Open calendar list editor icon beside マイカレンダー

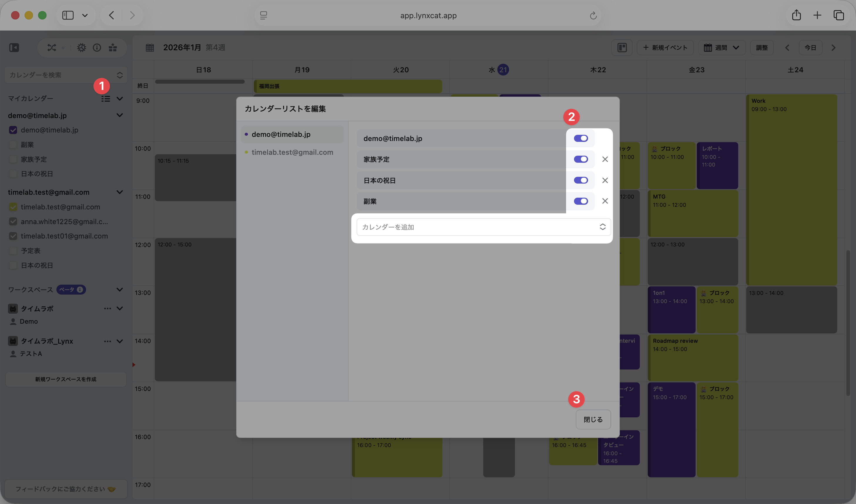coord(106,99)
